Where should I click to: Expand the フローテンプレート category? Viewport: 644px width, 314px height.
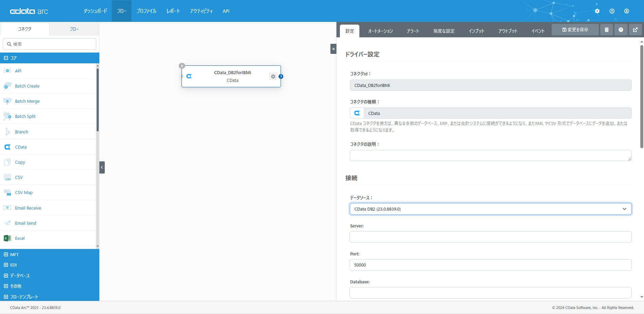(50, 296)
